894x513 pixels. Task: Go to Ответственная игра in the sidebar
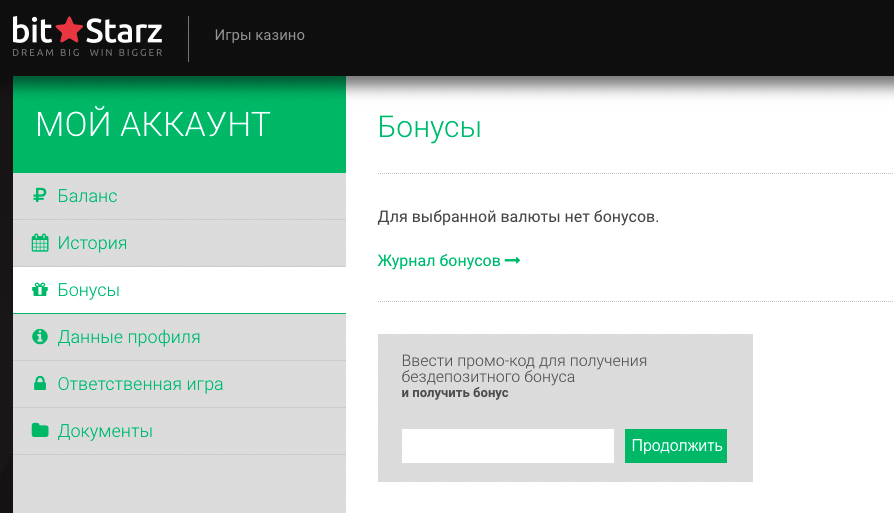click(140, 384)
